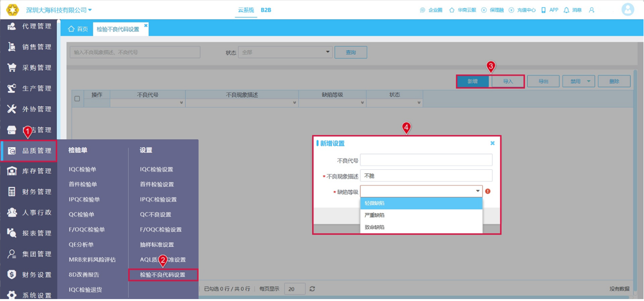This screenshot has height=301, width=644.
Task: Click the 查询 search button
Action: pos(351,52)
